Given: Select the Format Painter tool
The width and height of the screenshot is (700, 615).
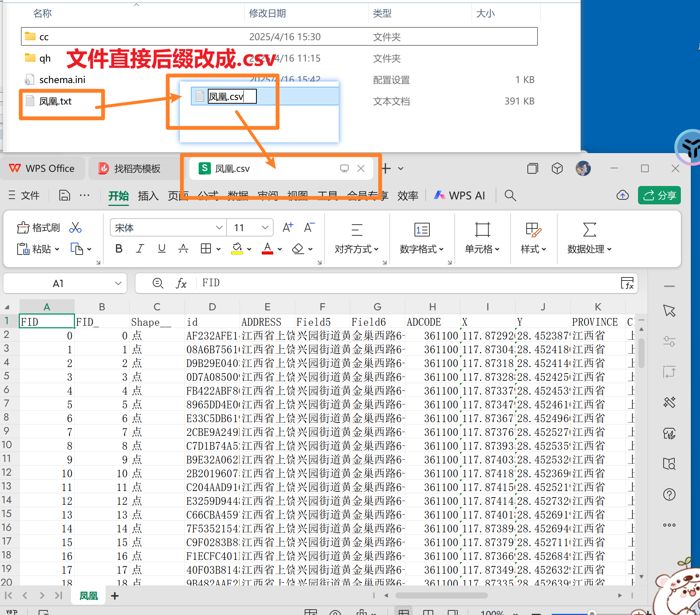Looking at the screenshot, I should point(38,227).
